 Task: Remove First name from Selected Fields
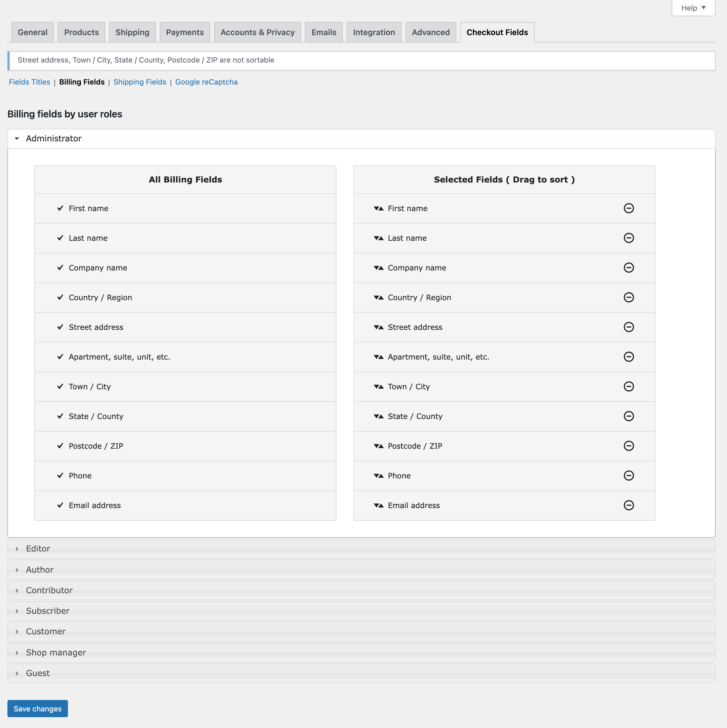(x=629, y=208)
